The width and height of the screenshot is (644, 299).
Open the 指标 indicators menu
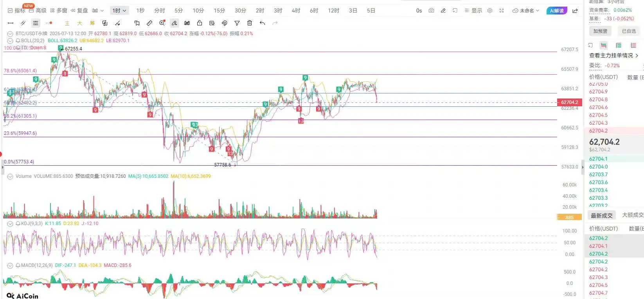[17, 11]
